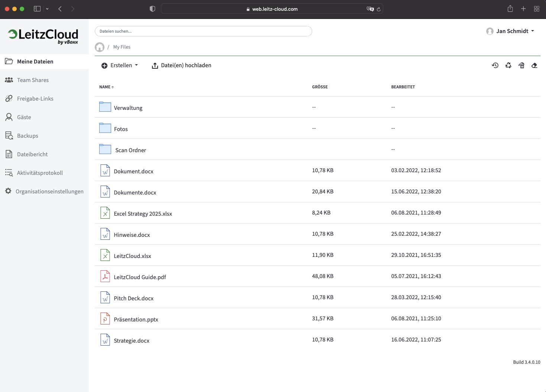Screen dimensions: 546x392
Task: Open Organisationseinstellungen in sidebar
Action: point(44,192)
